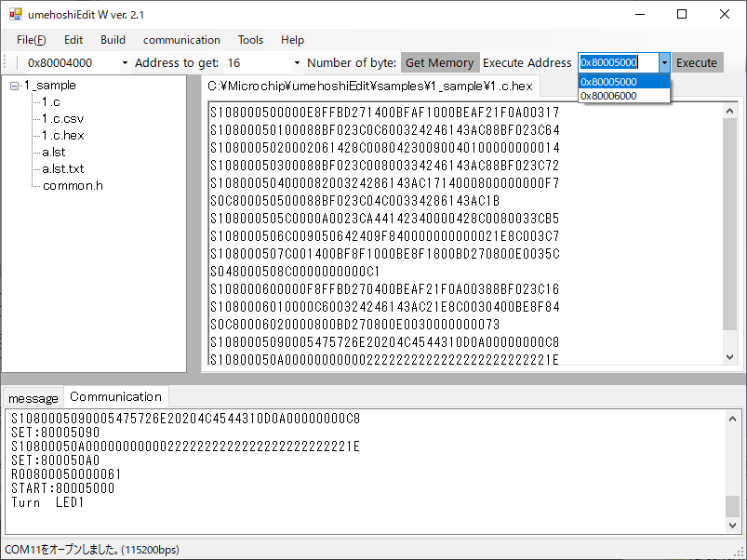Select 1.c file in the tree
This screenshot has height=560, width=747.
[51, 101]
